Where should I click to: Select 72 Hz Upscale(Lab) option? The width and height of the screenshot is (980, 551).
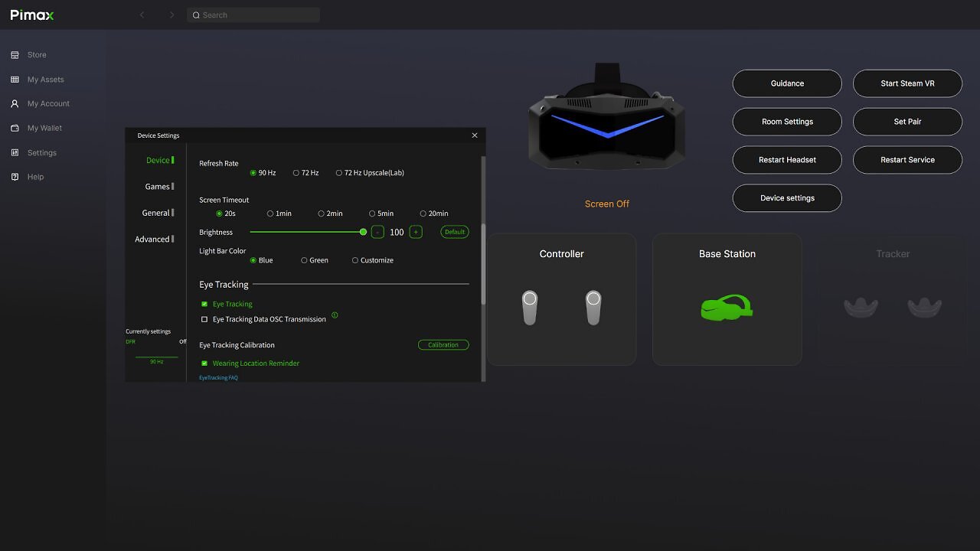coord(370,173)
